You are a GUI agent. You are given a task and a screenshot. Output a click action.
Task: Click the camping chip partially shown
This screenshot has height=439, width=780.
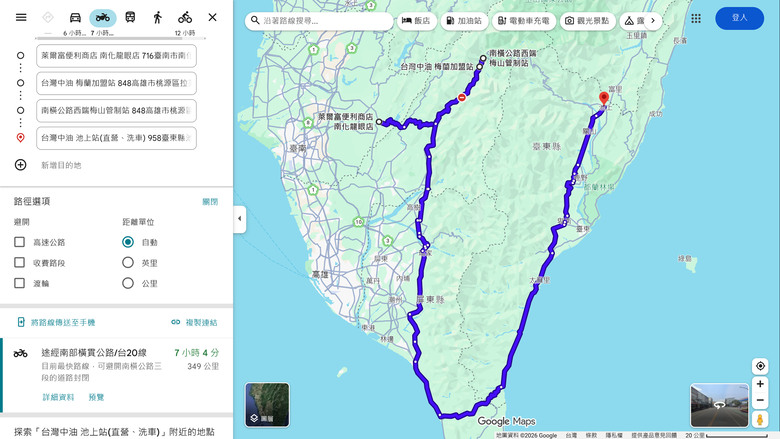(x=635, y=20)
